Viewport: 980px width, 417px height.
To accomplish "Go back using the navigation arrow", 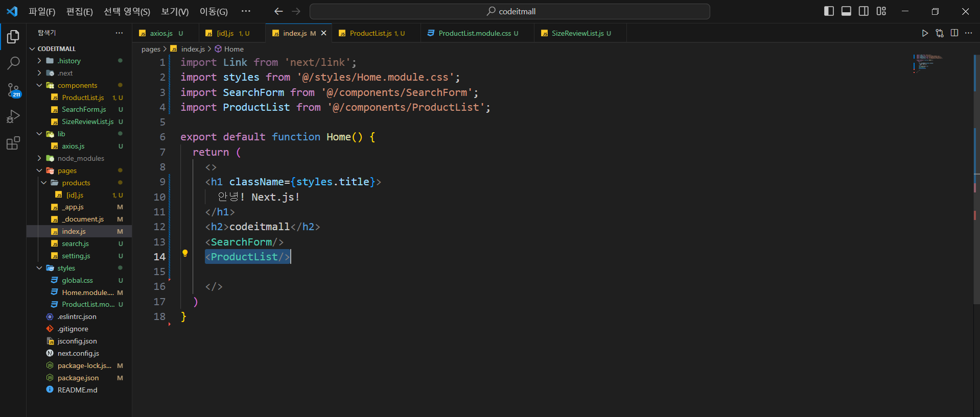I will coord(278,11).
